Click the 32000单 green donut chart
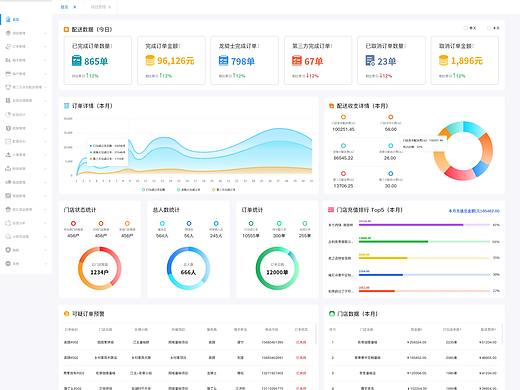520x390 pixels. pos(277,268)
